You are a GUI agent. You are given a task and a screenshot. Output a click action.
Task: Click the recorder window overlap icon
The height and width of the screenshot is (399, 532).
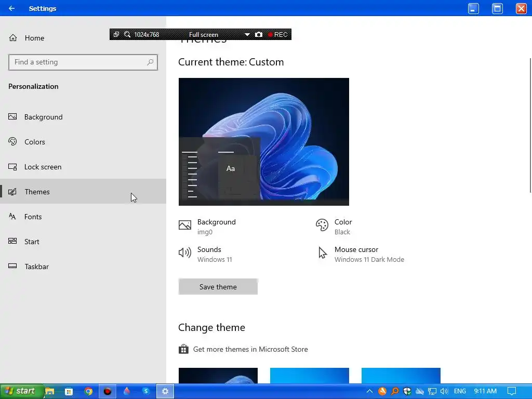[116, 34]
